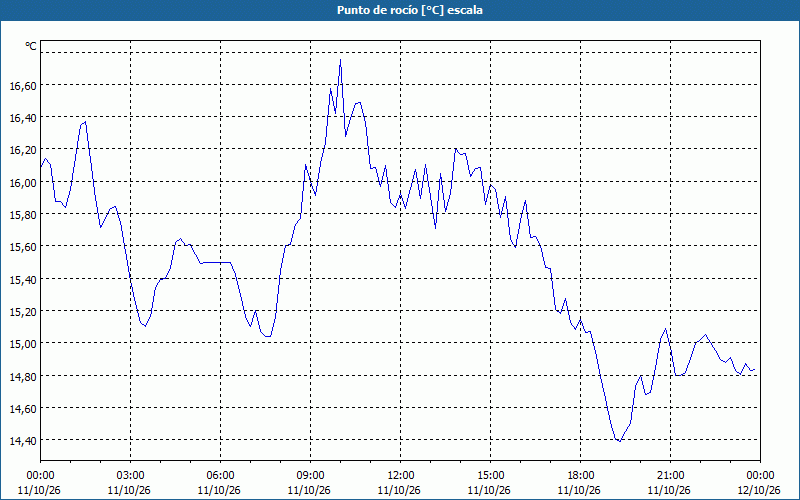Click the curve's highest peak near 10:00
The width and height of the screenshot is (800, 500).
tap(340, 60)
